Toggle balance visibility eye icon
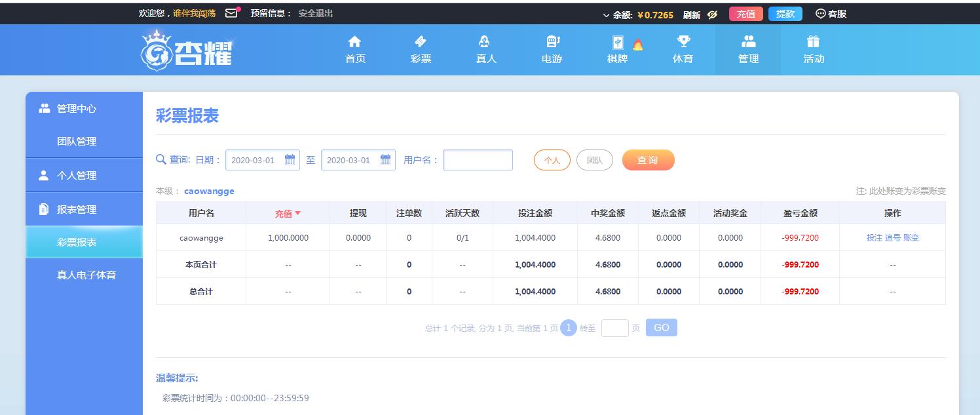Image resolution: width=980 pixels, height=415 pixels. point(713,14)
